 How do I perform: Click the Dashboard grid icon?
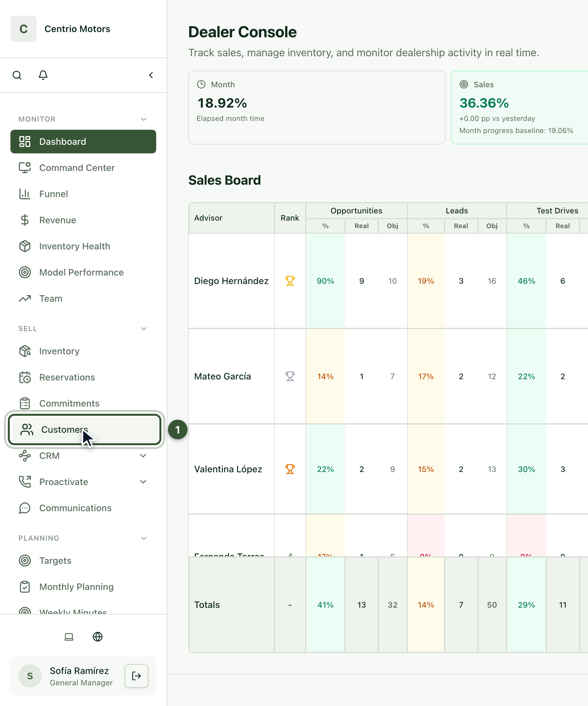pos(25,142)
